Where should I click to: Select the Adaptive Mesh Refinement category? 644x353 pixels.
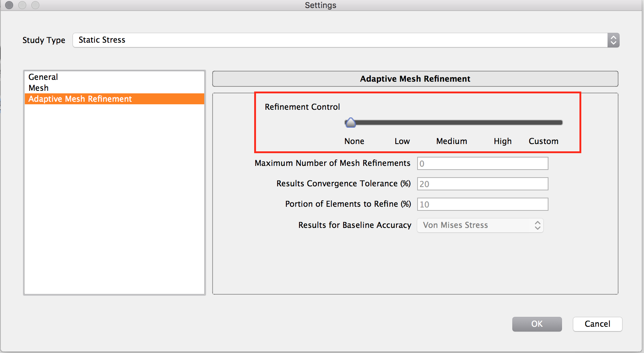[80, 98]
